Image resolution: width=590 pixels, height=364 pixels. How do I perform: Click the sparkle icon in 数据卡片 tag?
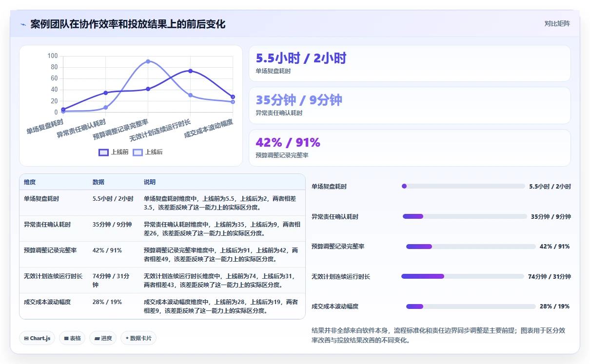point(127,338)
